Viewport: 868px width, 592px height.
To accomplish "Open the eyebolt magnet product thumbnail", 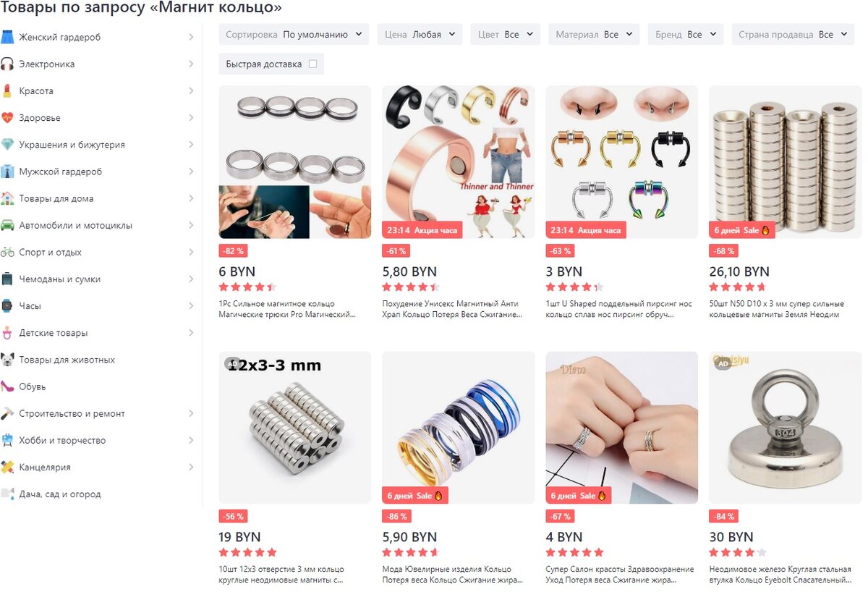I will coord(785,428).
